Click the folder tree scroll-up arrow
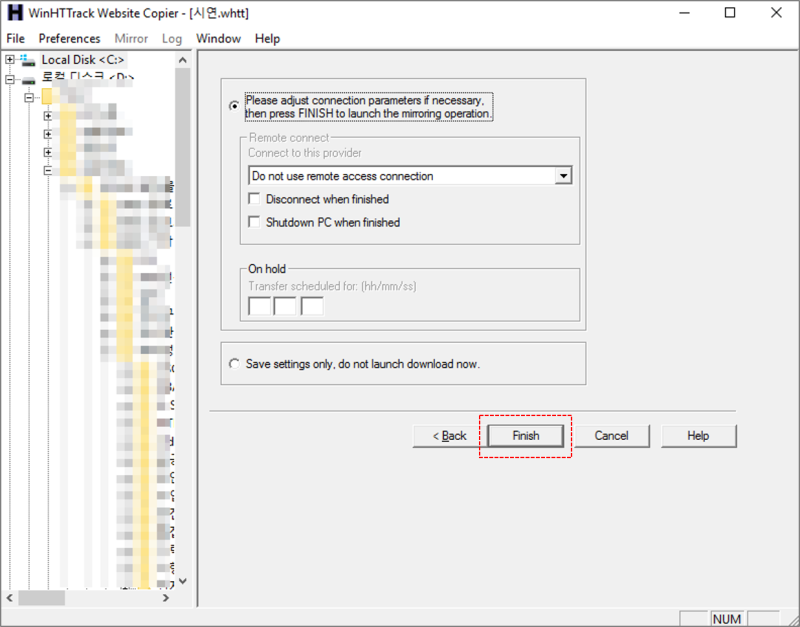The height and width of the screenshot is (627, 800). (x=183, y=60)
